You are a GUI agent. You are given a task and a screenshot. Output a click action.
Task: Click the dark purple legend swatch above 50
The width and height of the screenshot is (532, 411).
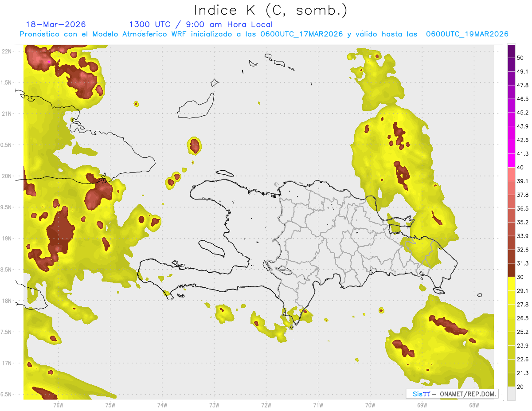(511, 51)
